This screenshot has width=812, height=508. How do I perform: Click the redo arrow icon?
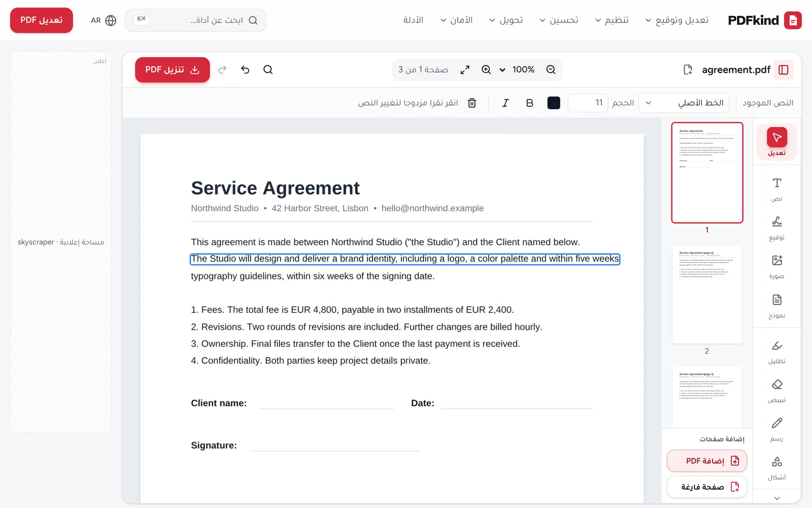click(222, 70)
